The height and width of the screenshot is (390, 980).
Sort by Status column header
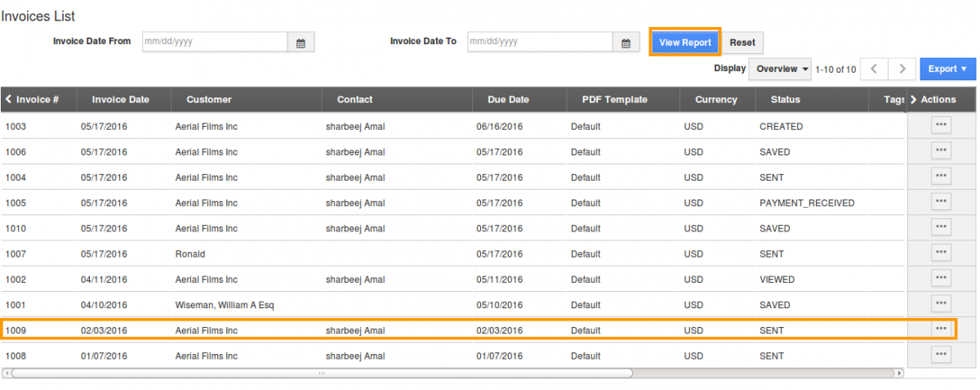point(778,100)
